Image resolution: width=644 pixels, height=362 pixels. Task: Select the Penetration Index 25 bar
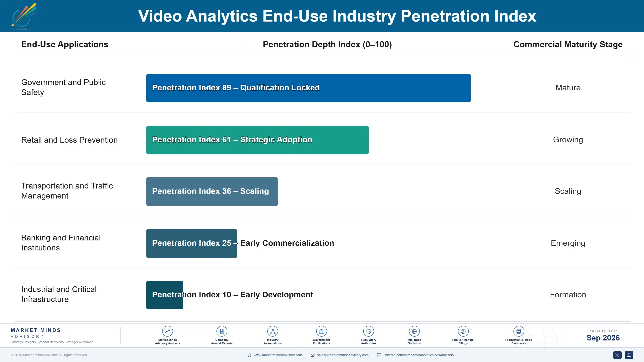191,243
